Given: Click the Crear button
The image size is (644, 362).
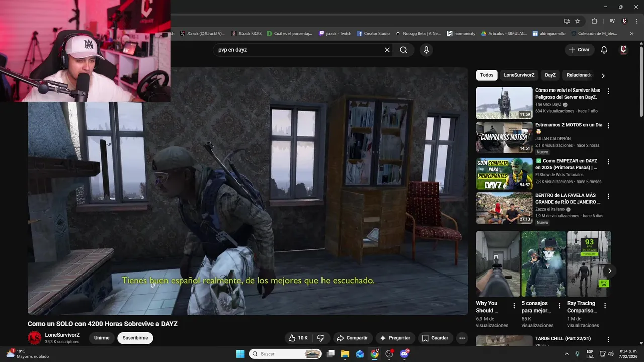Looking at the screenshot, I should coord(579,50).
